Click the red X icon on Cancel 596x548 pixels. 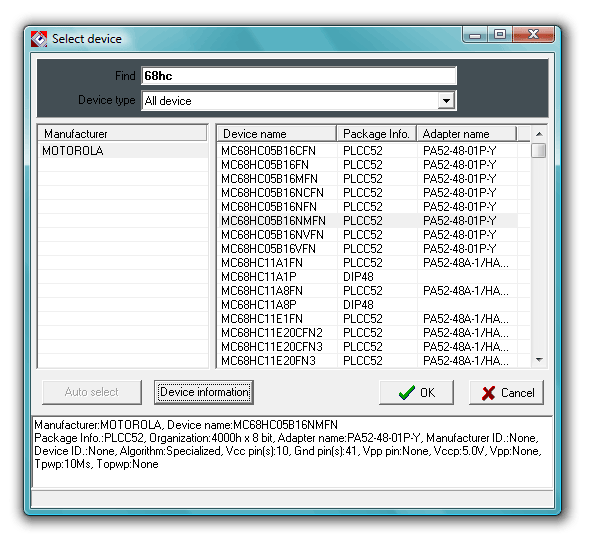tap(488, 393)
